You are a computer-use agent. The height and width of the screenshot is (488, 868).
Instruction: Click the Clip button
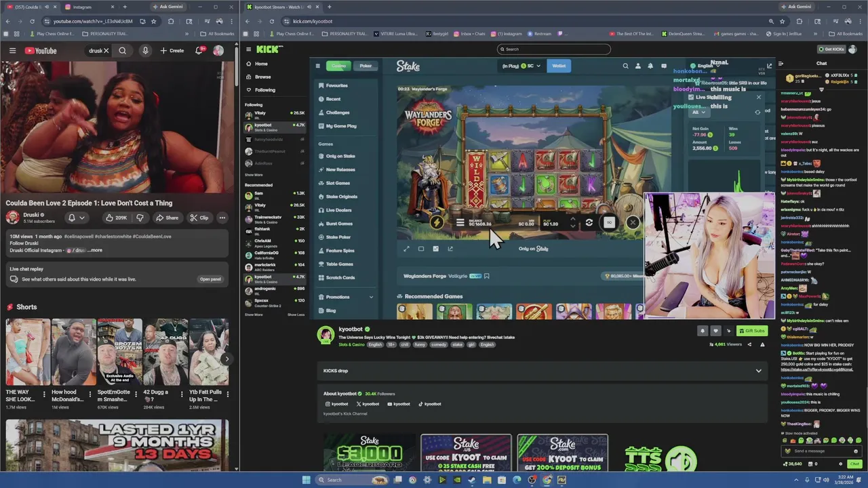tap(199, 218)
